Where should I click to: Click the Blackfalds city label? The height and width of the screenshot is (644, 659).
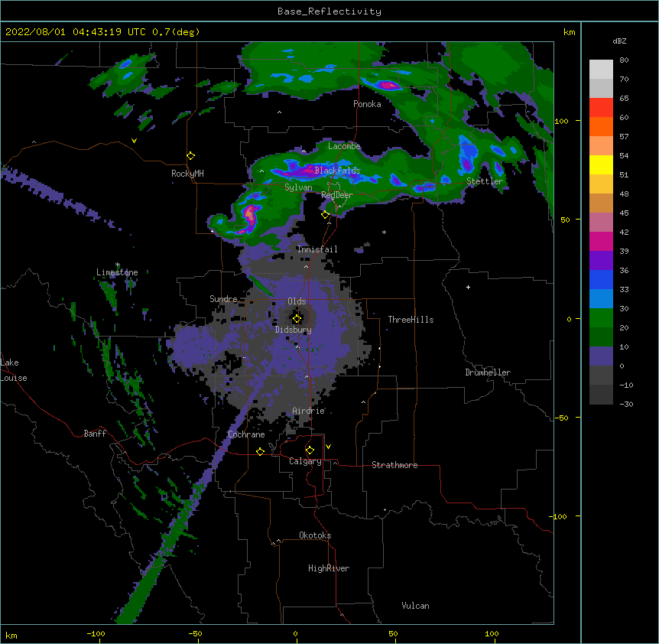337,171
